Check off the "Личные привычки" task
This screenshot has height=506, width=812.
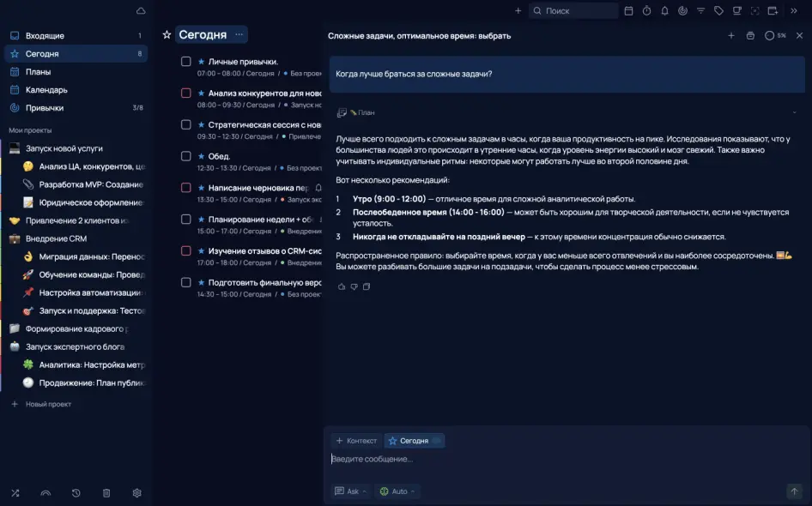pos(185,62)
